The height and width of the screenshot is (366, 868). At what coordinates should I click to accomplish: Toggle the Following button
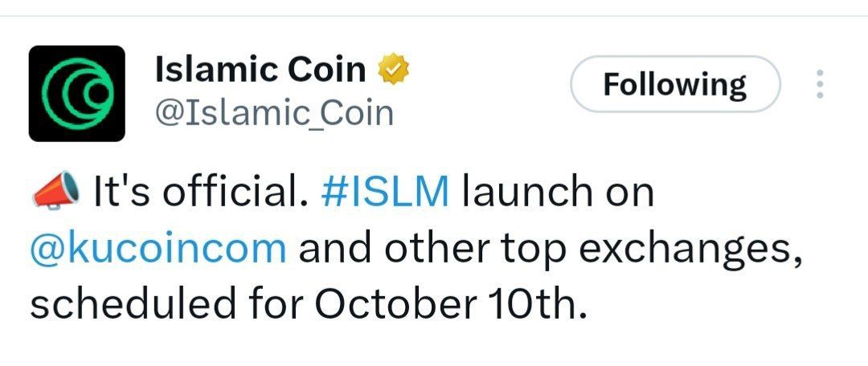674,84
